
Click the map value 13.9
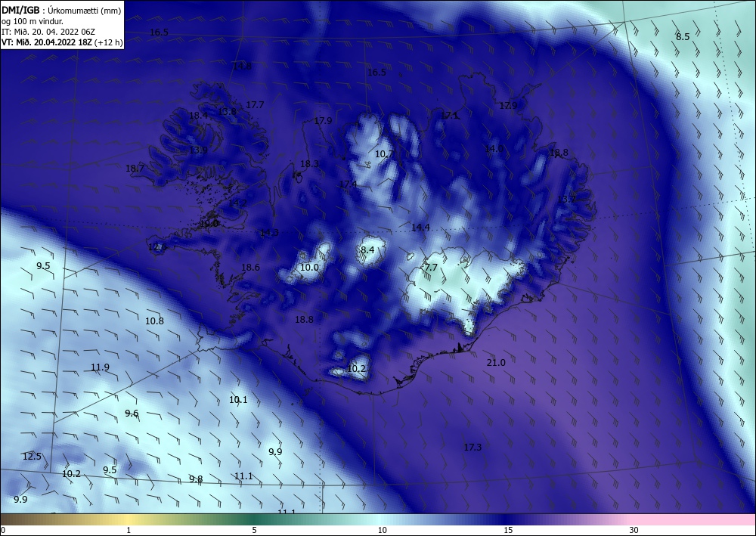click(x=198, y=150)
